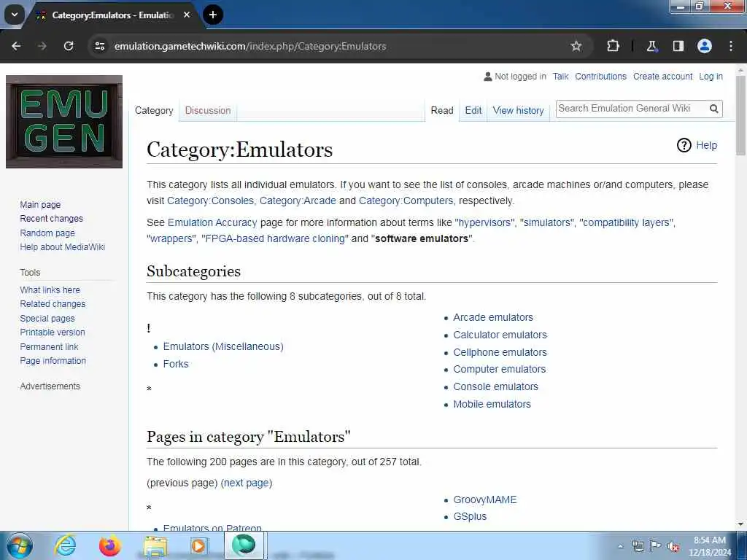Viewport: 747px width, 560px height.
Task: Open the Chrome three-dot menu
Action: pyautogui.click(x=731, y=46)
